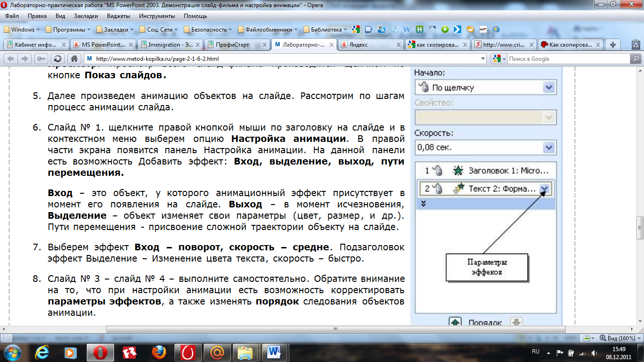The height and width of the screenshot is (362, 644).
Task: Open the Программы bookmarks folder
Action: click(68, 29)
